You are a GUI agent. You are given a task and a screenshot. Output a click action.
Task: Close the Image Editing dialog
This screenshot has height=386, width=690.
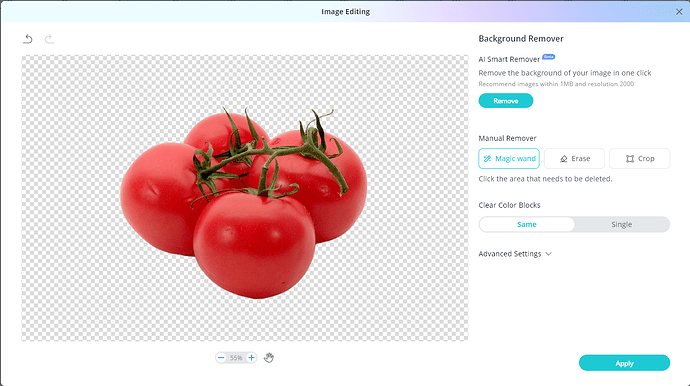(x=679, y=12)
